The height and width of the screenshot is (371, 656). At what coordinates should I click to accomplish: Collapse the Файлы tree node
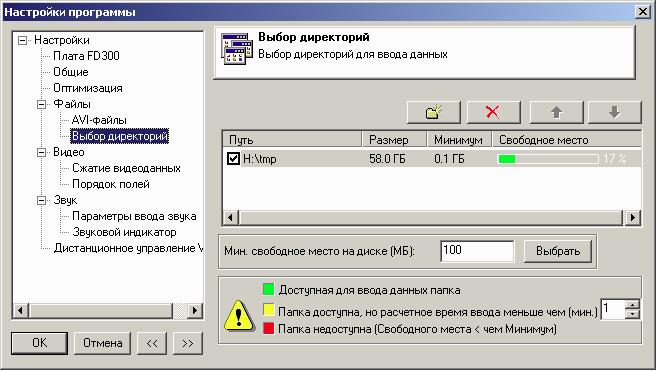point(41,104)
